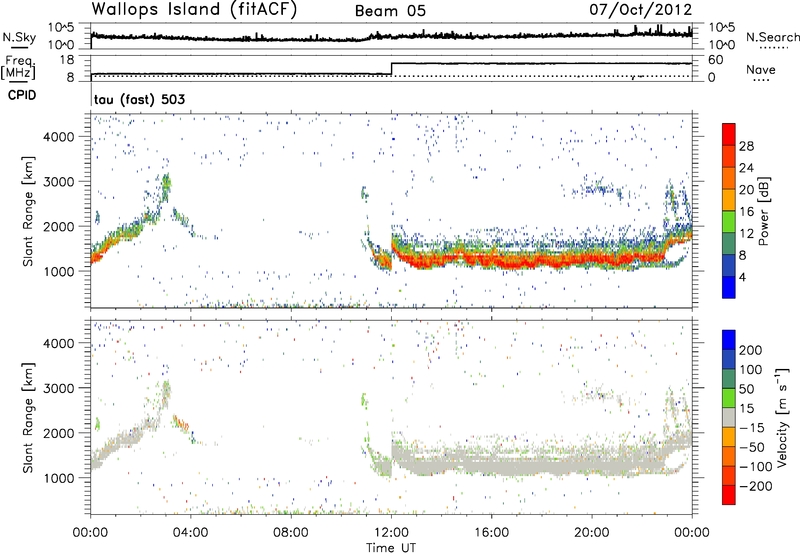The width and height of the screenshot is (800, 554).
Task: Click the '3000' tick on velocity panel
Action: click(x=59, y=388)
